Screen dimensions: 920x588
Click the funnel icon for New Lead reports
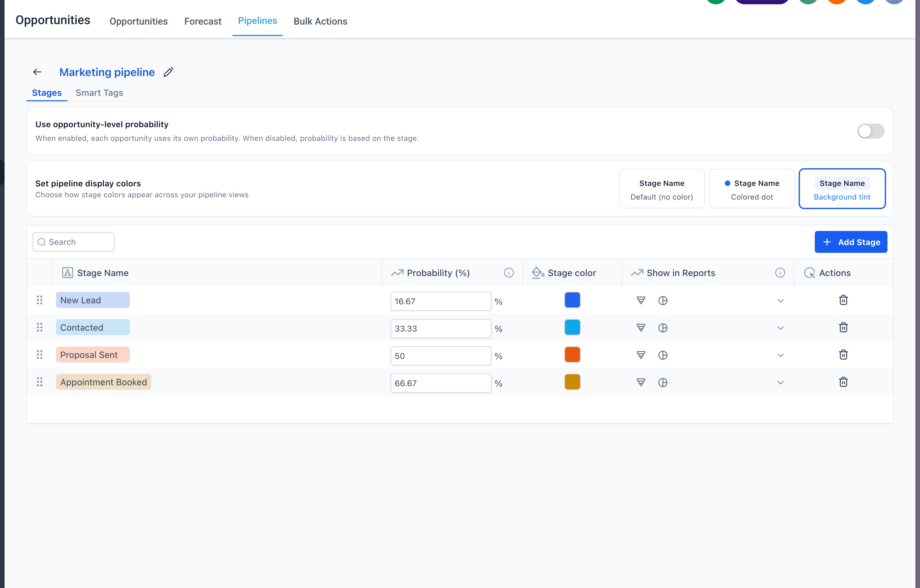[641, 301]
